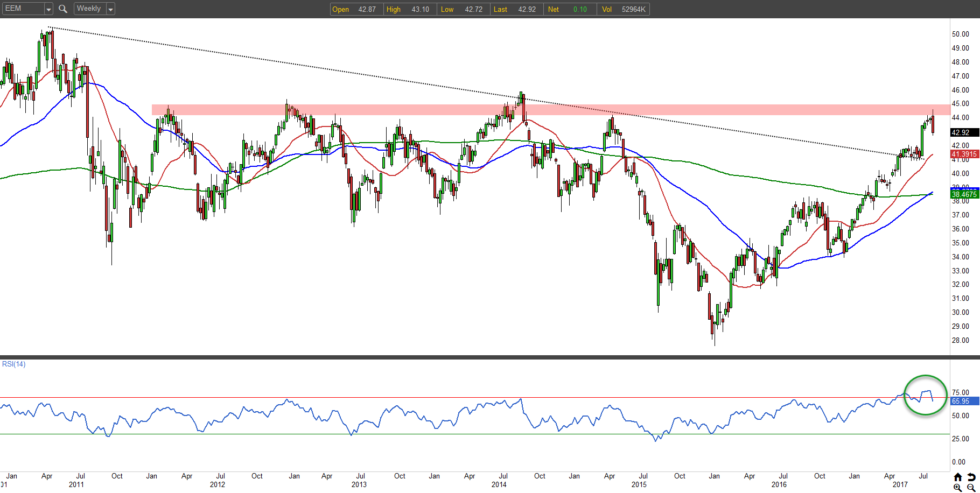
Task: Open the EEM symbol dropdown arrow
Action: (x=48, y=9)
